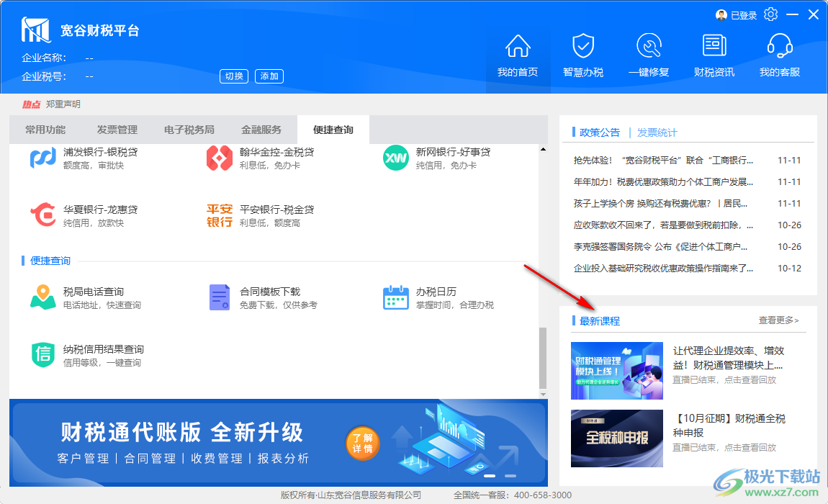This screenshot has width=828, height=504.
Task: Open 合同模板下载 document icon
Action: pyautogui.click(x=219, y=297)
